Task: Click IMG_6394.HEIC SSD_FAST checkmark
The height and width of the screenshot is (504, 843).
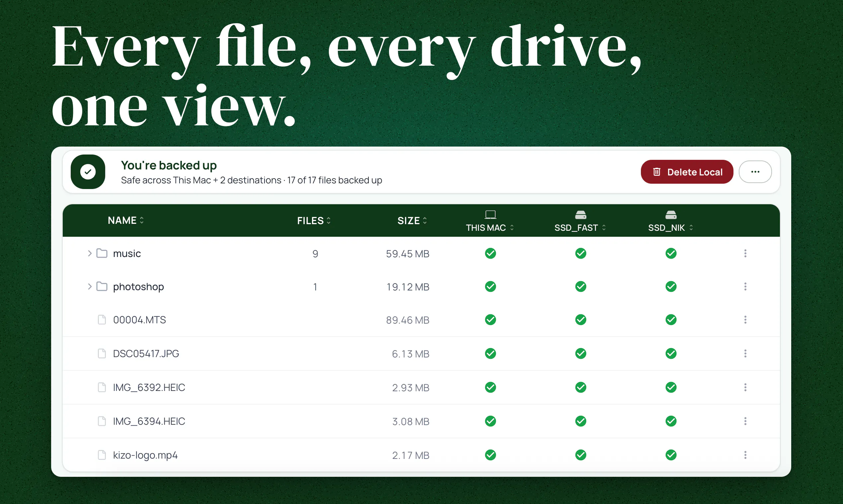Action: (580, 421)
